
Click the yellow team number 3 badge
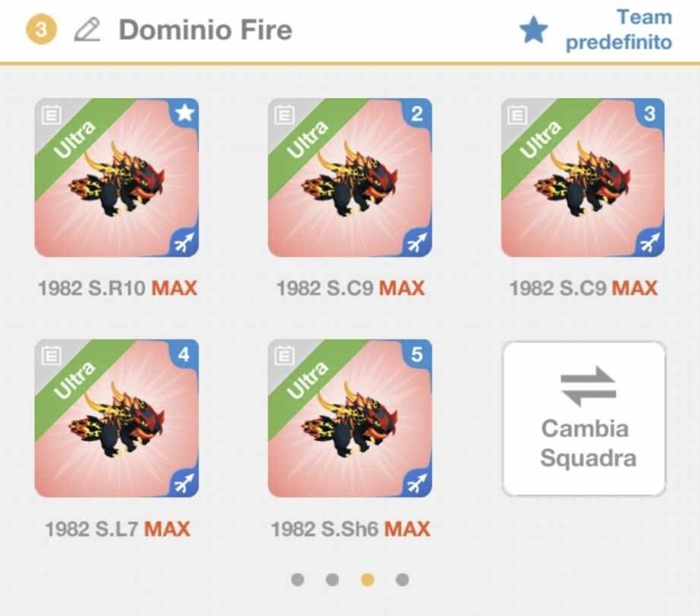click(x=41, y=30)
